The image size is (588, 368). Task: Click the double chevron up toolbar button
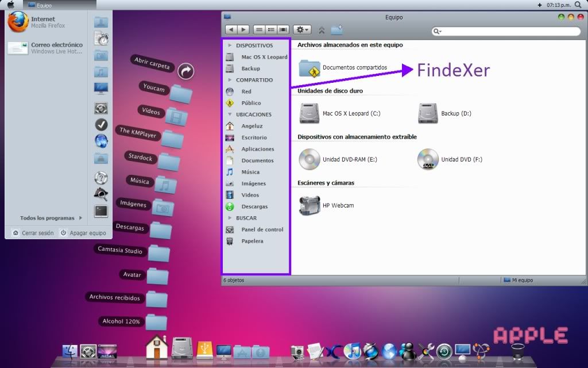(x=322, y=30)
